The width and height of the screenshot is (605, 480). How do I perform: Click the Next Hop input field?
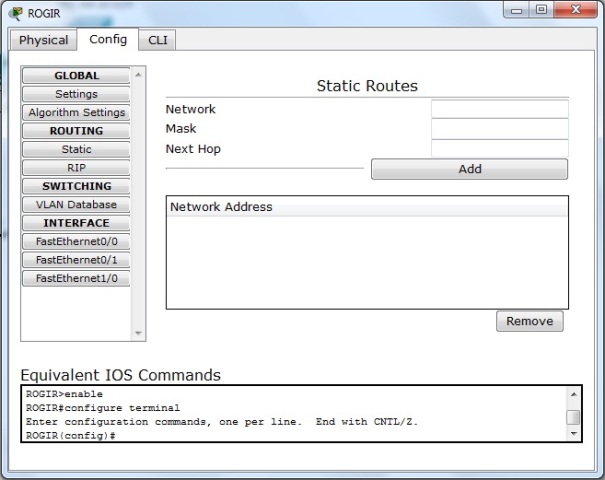tap(499, 149)
